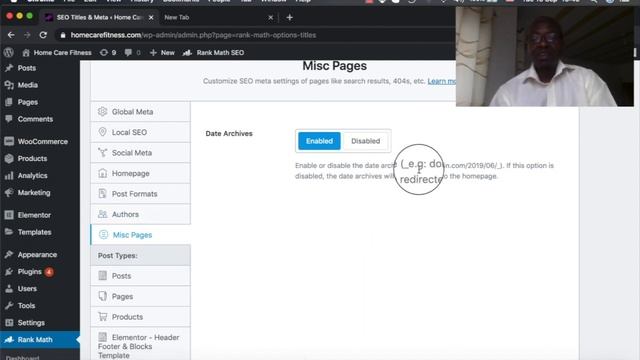Image resolution: width=640 pixels, height=360 pixels.
Task: Click the Pages pin icon in admin sidebar
Action: [9, 102]
